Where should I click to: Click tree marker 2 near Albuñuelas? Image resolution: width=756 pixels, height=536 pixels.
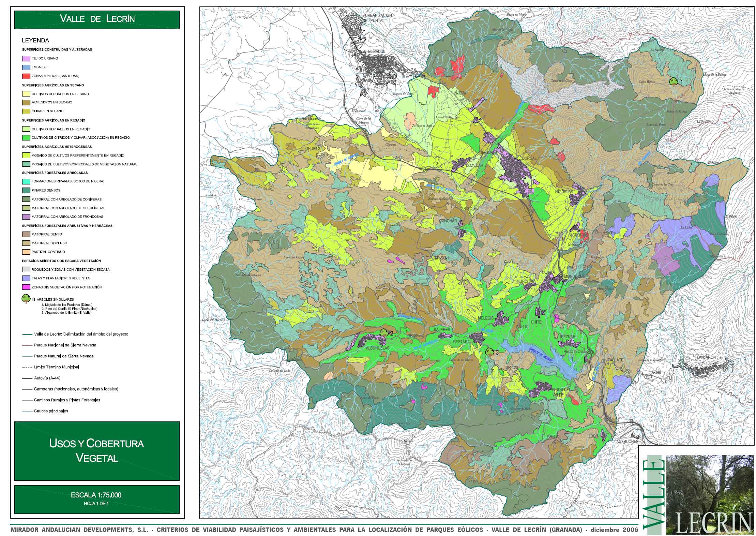tap(384, 332)
